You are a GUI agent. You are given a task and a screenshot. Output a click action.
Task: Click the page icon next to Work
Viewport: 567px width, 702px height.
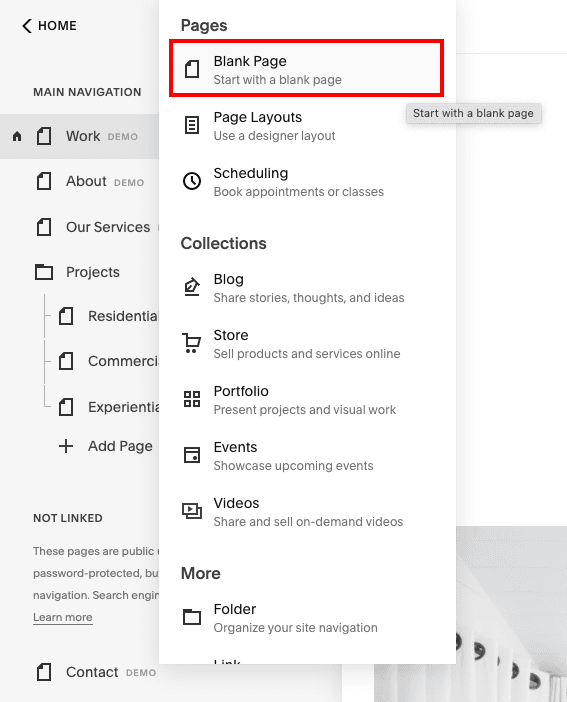pyautogui.click(x=44, y=136)
